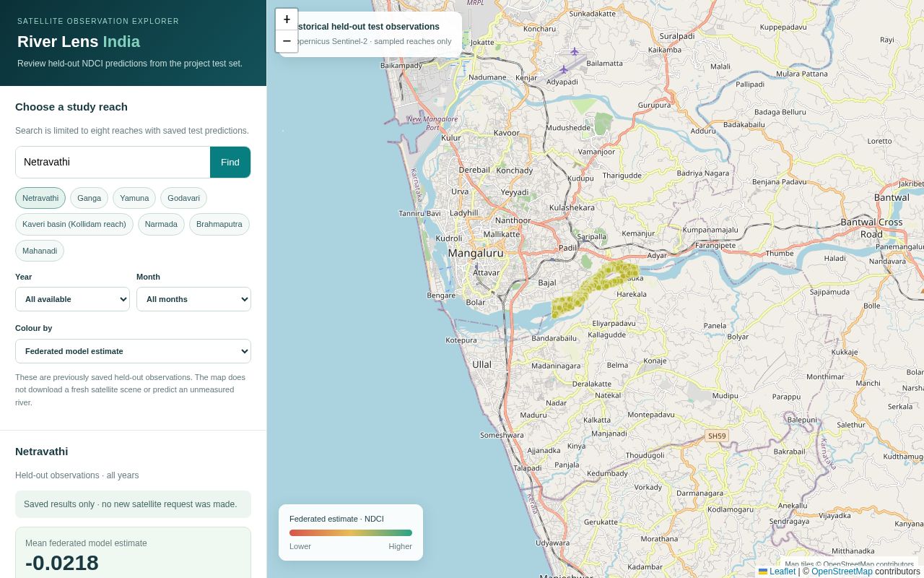924x578 pixels.
Task: Click the mean estimate value "-0.0218"
Action: [x=62, y=563]
